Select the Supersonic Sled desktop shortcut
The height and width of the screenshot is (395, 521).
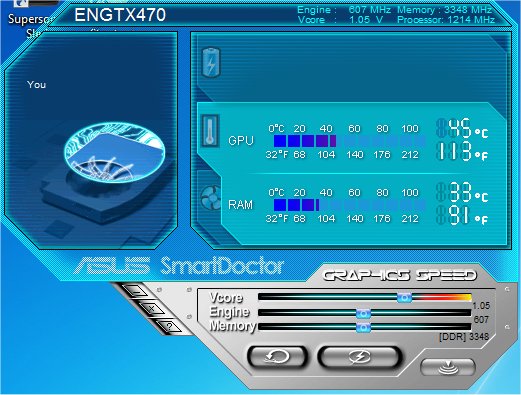(x=28, y=25)
